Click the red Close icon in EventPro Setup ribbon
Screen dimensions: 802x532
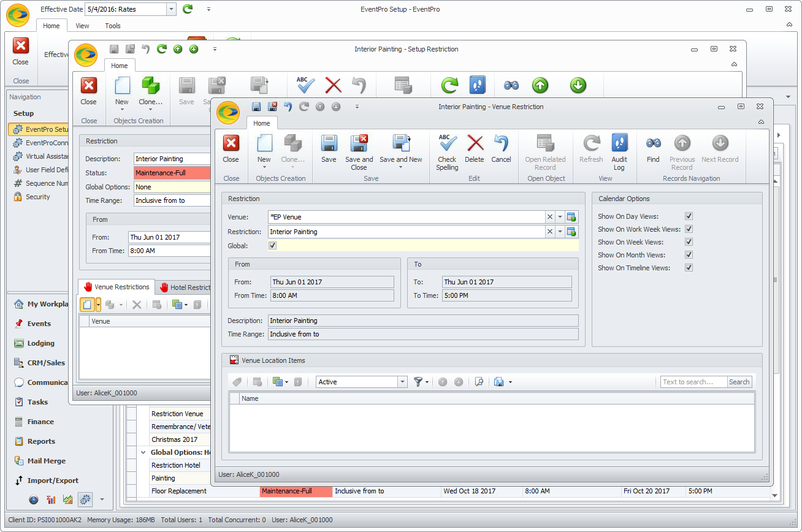tap(20, 46)
